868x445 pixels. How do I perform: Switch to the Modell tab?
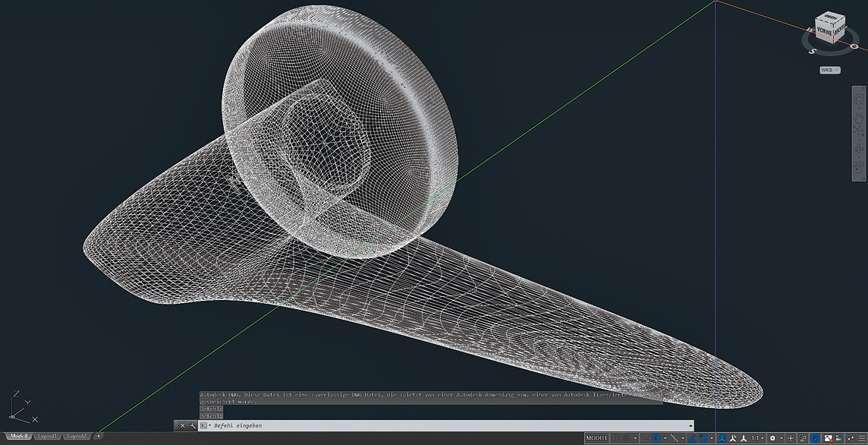(x=19, y=436)
